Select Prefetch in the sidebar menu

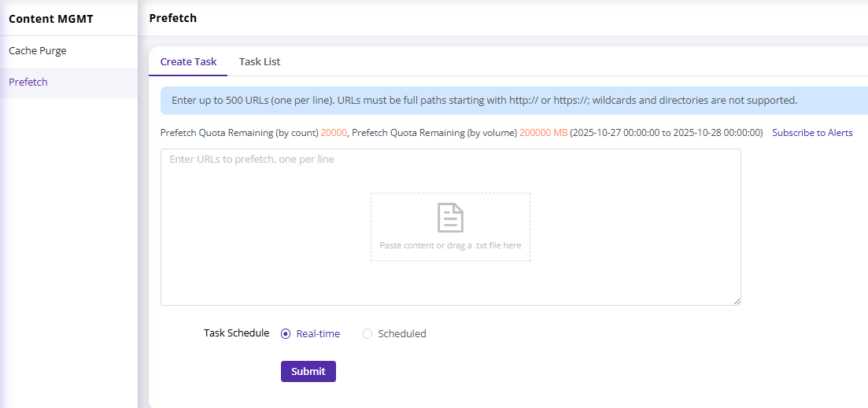(x=28, y=83)
